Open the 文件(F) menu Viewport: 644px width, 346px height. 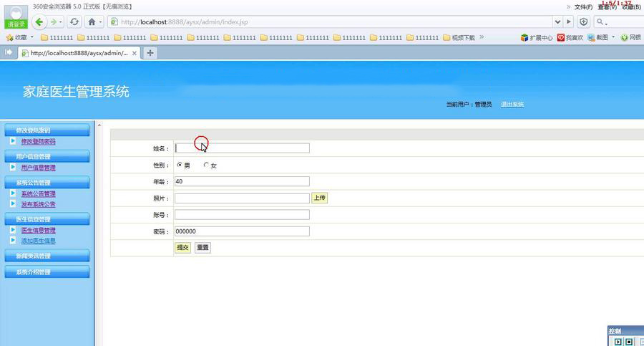coord(583,6)
